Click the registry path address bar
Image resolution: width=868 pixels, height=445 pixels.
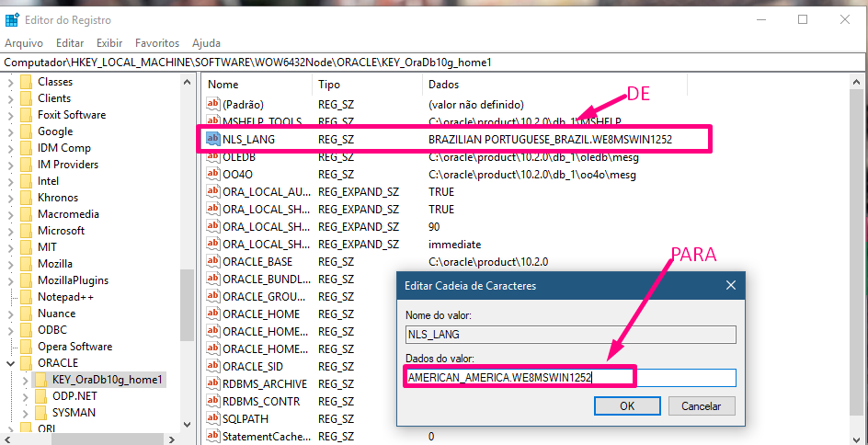[432, 63]
